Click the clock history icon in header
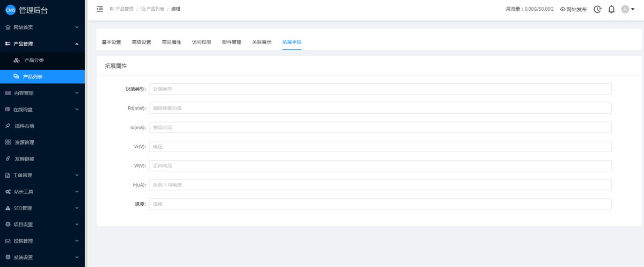The width and height of the screenshot is (644, 267). coord(597,9)
